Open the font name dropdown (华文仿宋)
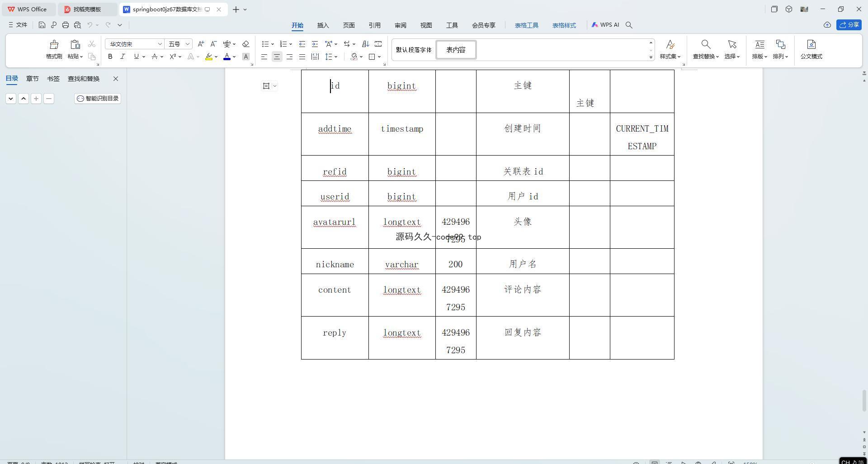 (x=160, y=44)
